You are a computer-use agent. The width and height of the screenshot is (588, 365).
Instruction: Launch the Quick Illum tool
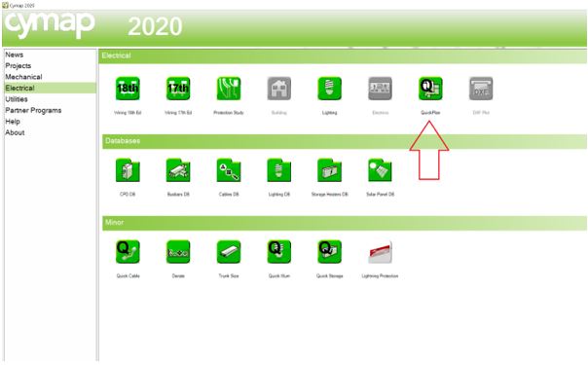279,252
